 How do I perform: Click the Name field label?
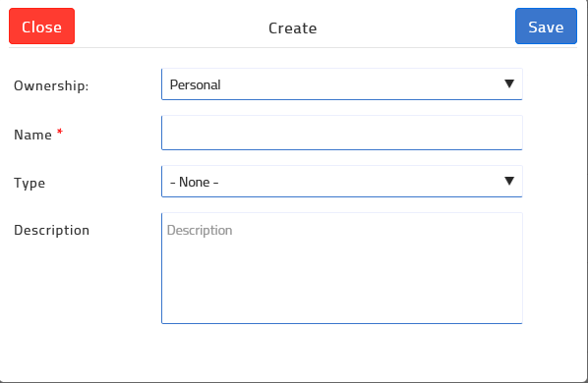point(32,135)
